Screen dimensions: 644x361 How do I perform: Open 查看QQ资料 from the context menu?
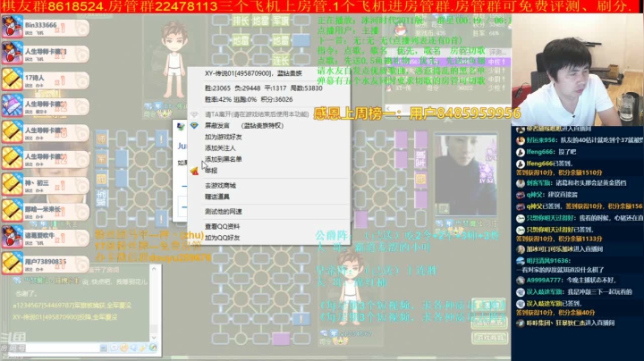[222, 226]
